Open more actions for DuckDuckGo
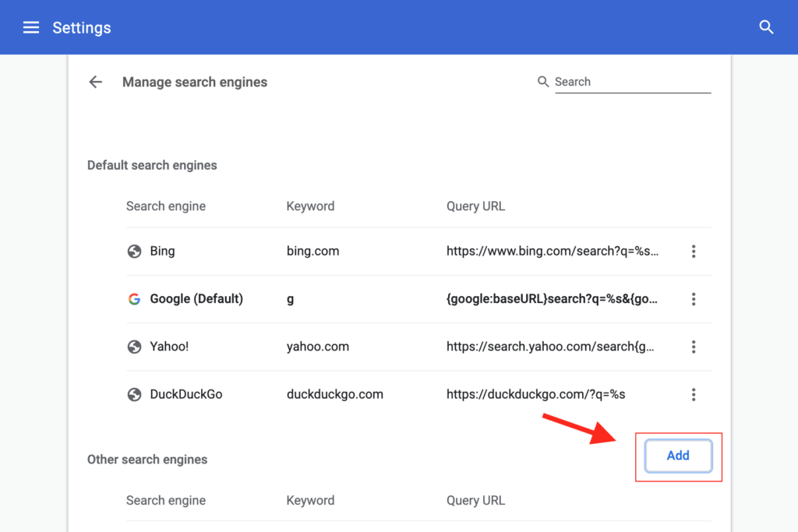 tap(693, 394)
